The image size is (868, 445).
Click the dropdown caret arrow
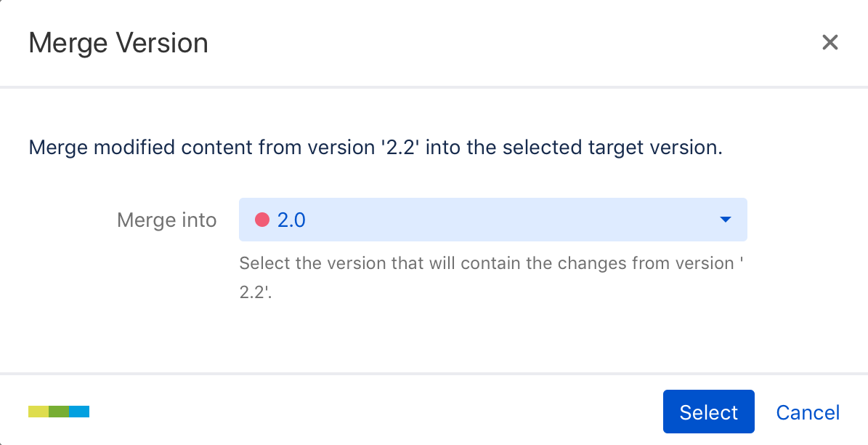(x=724, y=220)
